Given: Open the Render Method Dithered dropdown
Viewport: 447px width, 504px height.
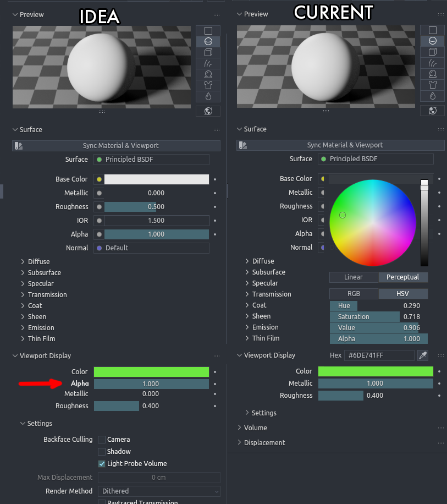Looking at the screenshot, I should tap(159, 491).
